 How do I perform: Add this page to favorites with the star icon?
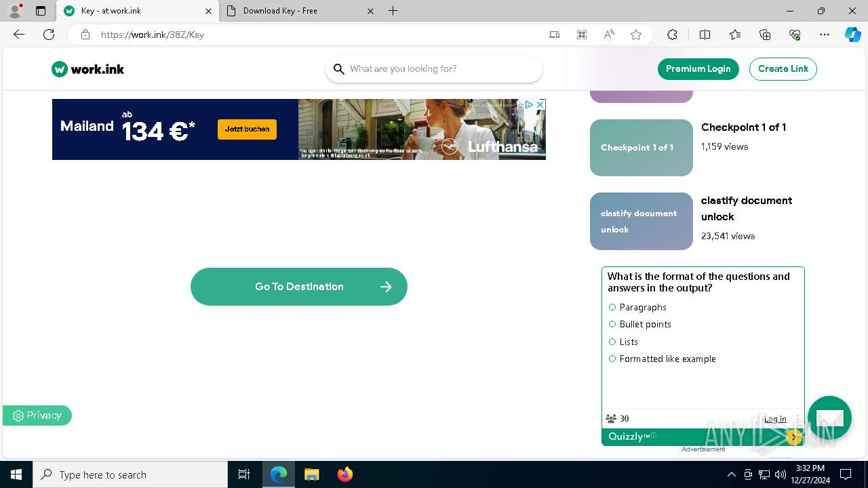pyautogui.click(x=636, y=35)
